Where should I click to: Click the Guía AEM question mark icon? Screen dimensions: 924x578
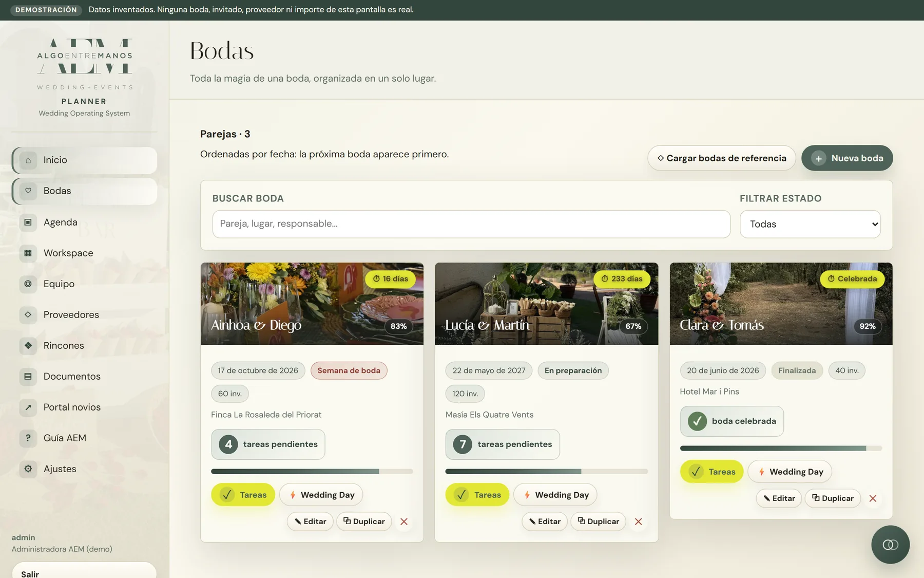point(28,438)
